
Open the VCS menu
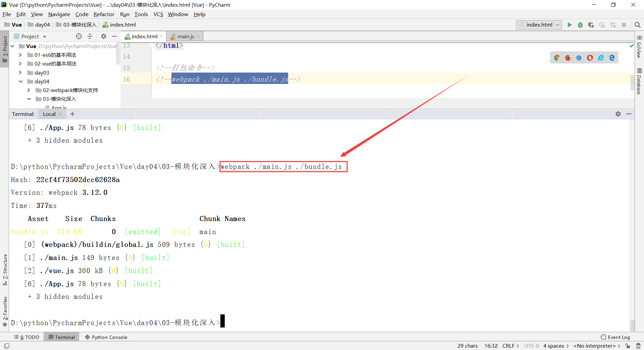(158, 14)
